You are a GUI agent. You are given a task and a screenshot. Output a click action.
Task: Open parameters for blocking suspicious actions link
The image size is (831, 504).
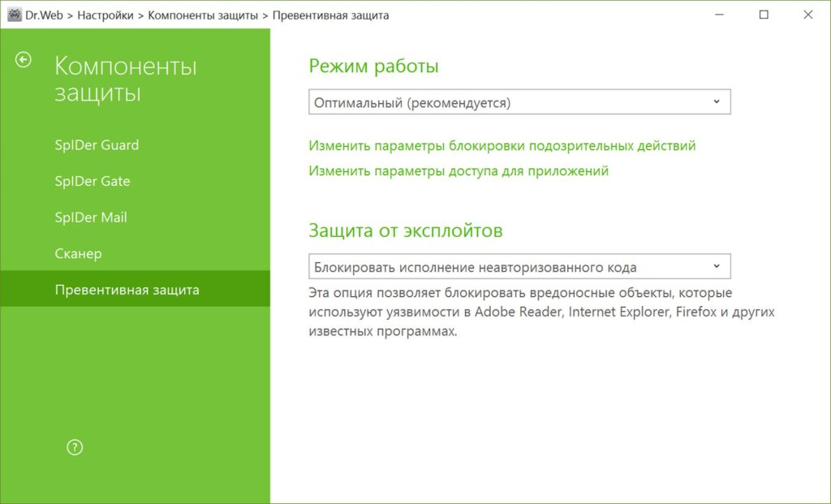pos(501,145)
